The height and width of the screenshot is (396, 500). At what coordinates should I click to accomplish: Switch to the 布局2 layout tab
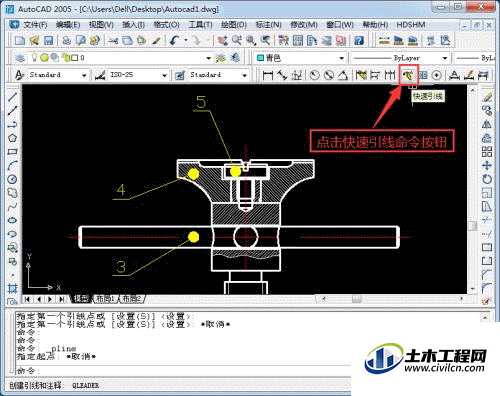coord(132,299)
